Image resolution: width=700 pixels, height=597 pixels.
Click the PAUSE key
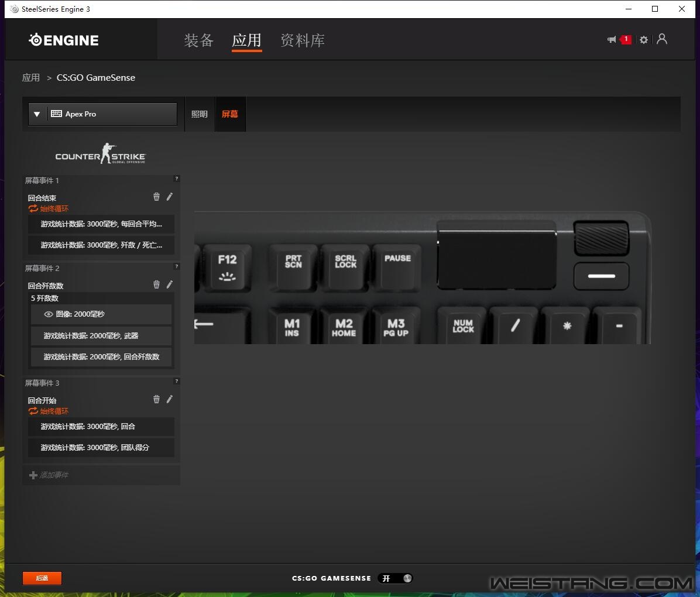pyautogui.click(x=397, y=267)
